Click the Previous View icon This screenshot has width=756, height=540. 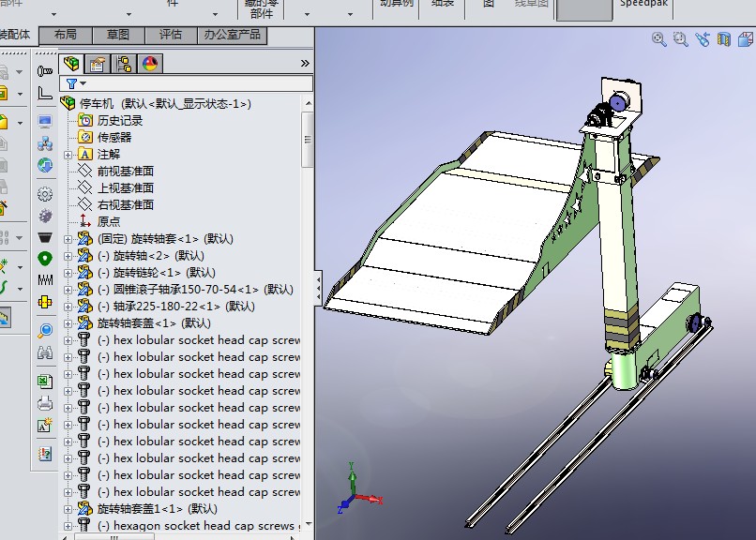coord(703,39)
